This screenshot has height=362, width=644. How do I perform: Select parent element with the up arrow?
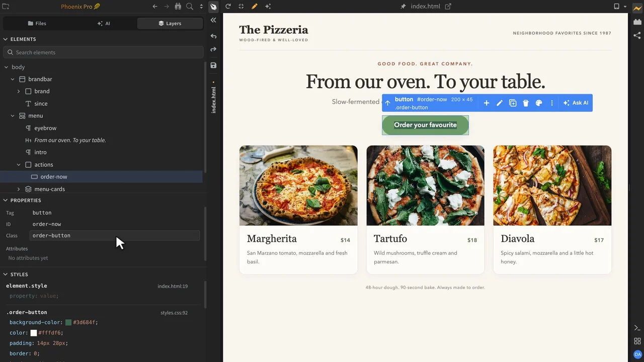tap(387, 103)
